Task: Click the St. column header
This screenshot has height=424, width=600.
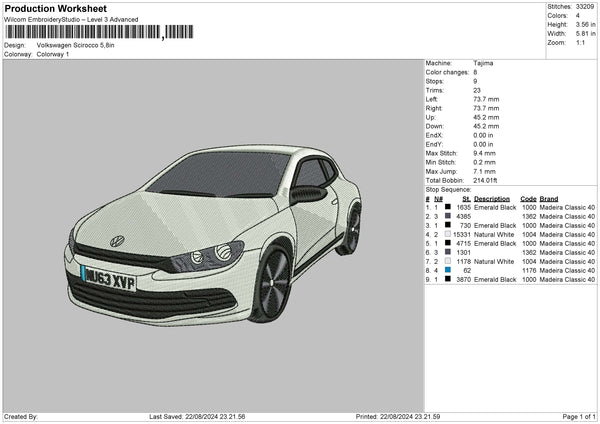Action: point(466,199)
